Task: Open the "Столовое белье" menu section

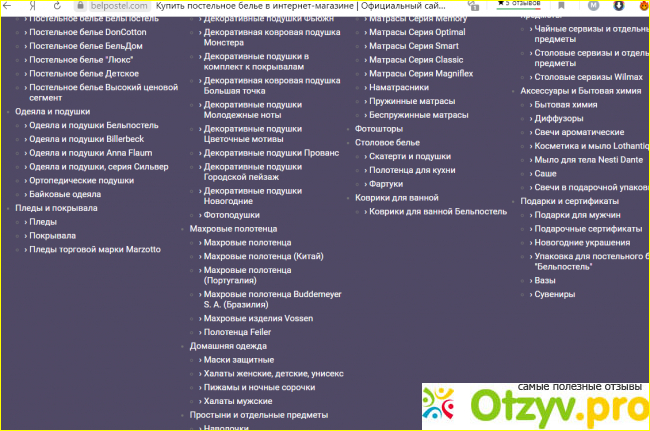Action: point(387,143)
